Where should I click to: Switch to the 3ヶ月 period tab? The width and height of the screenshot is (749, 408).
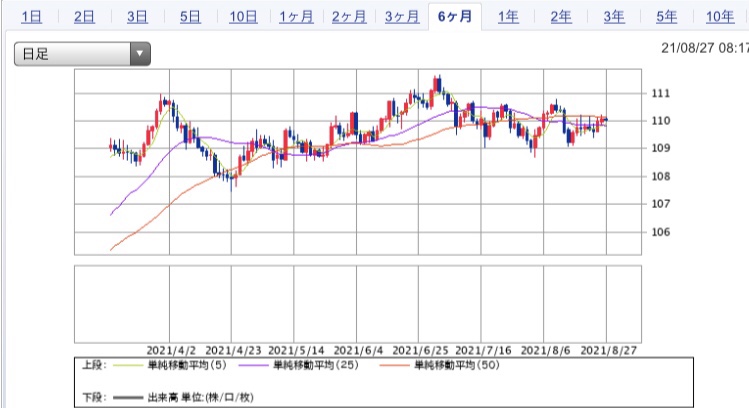tap(402, 17)
